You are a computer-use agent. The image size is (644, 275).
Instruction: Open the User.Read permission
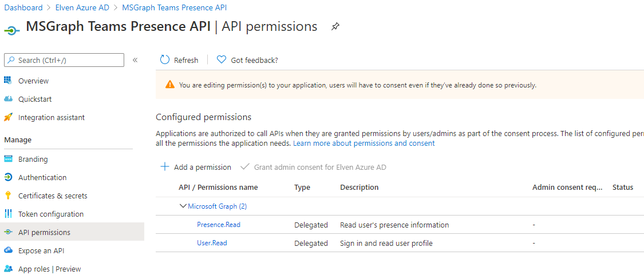[212, 242]
